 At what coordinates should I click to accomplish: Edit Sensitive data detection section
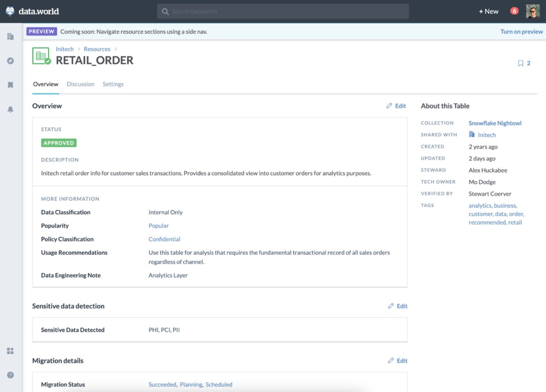(x=398, y=306)
